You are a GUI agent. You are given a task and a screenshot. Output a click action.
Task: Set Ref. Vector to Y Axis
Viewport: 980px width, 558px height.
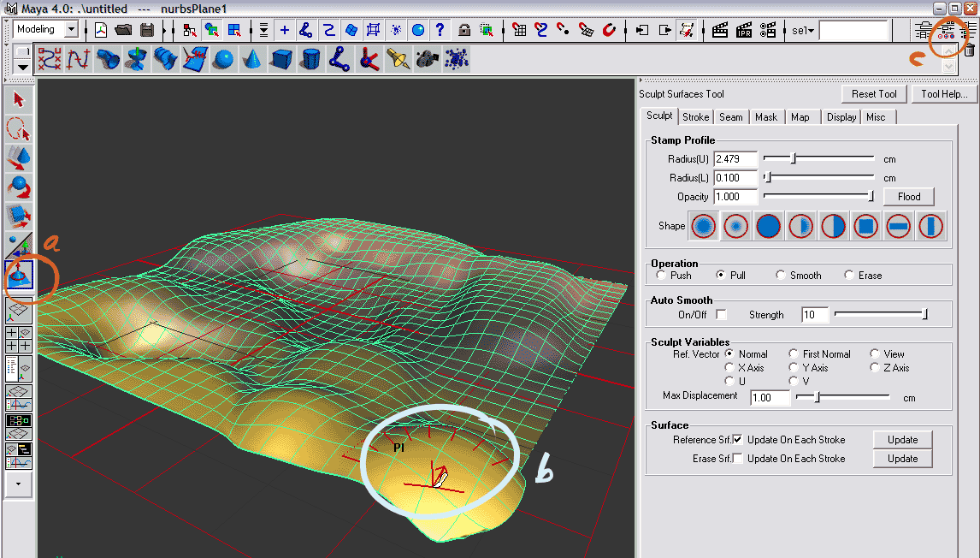794,368
